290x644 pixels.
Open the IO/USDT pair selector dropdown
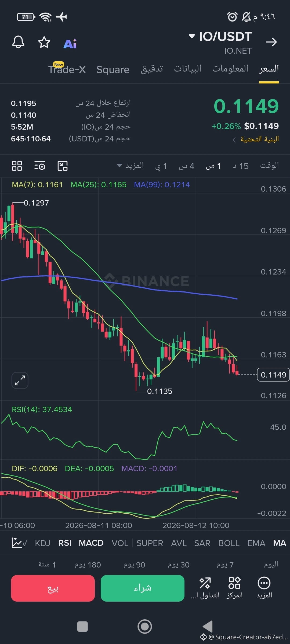pyautogui.click(x=220, y=36)
